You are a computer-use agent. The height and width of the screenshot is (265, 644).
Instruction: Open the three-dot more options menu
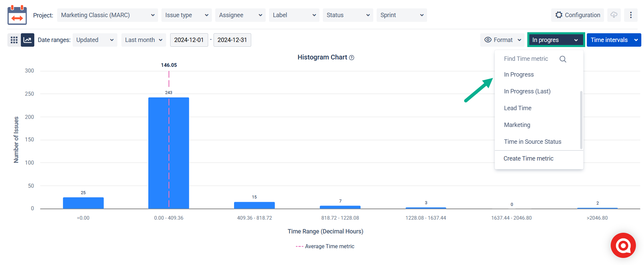(x=631, y=15)
